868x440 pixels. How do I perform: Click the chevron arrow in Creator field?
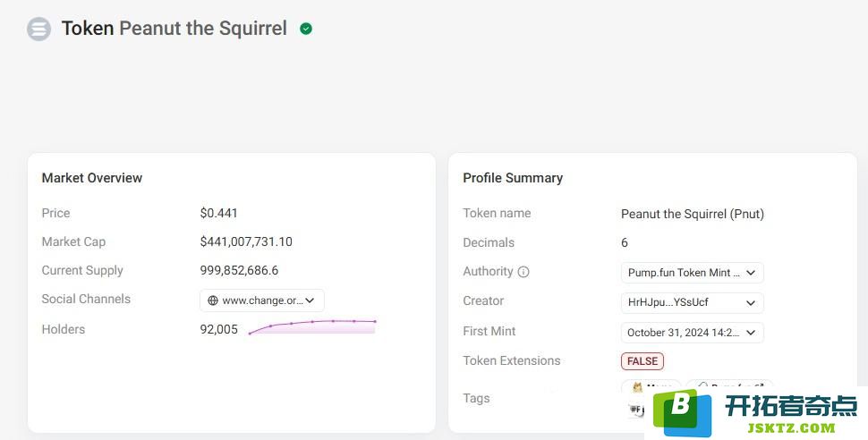[x=751, y=303]
